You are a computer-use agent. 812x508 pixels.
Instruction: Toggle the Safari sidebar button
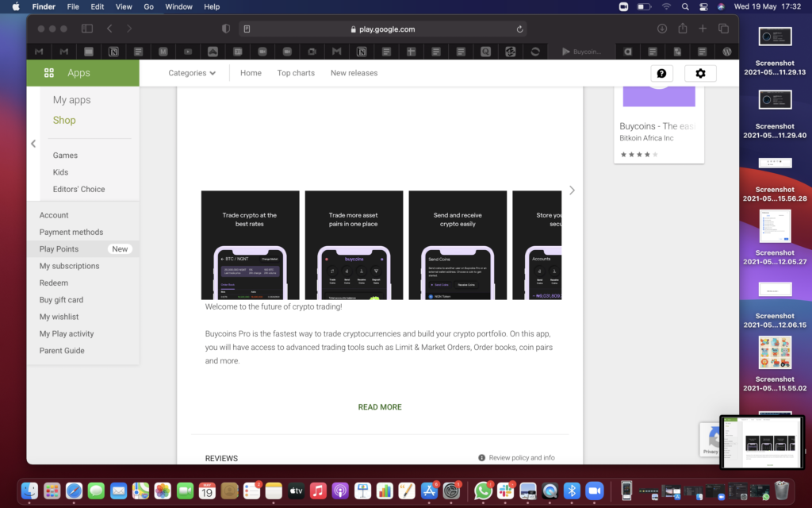pos(87,29)
